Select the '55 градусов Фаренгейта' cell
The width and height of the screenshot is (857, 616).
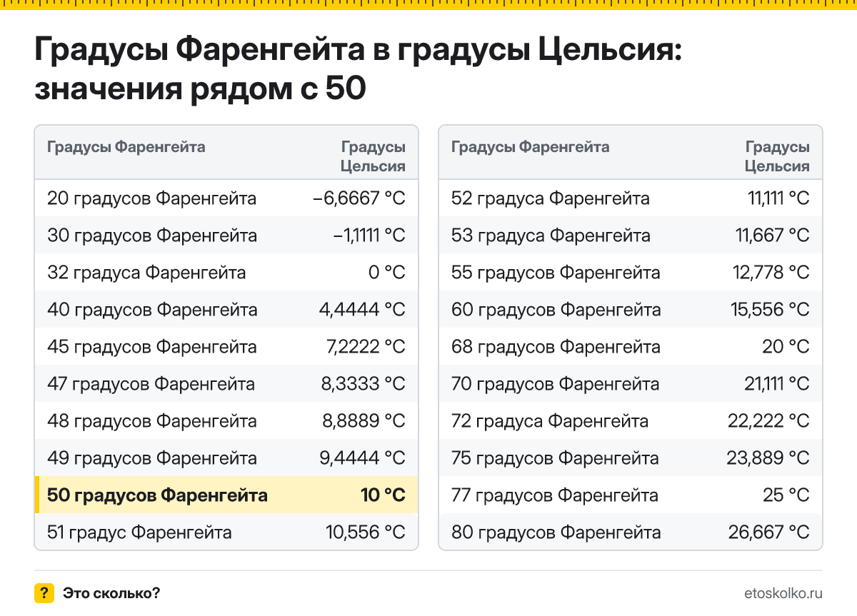click(x=556, y=273)
